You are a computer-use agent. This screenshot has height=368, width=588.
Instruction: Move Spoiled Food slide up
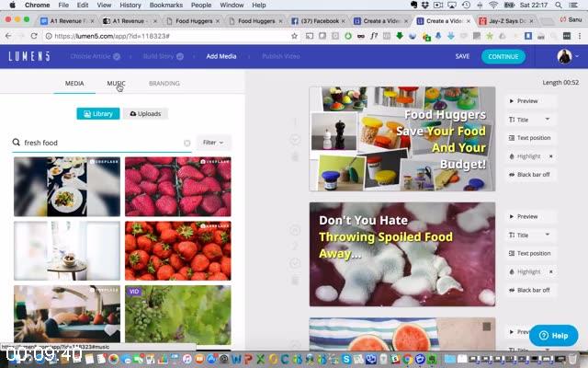click(295, 230)
